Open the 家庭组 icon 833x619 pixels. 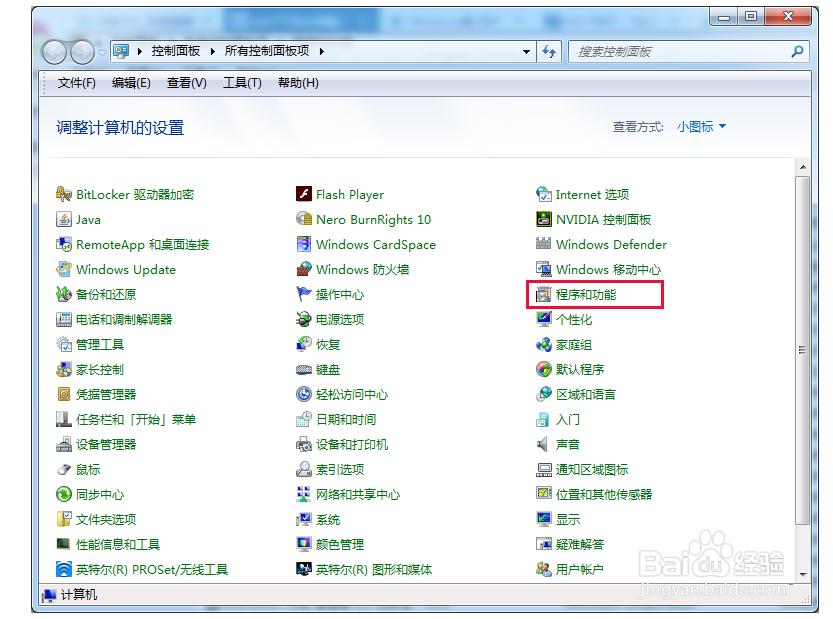544,344
